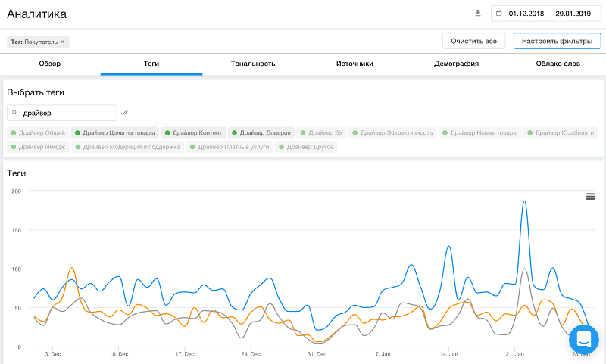
Task: Click the search magnifier icon
Action: click(x=15, y=113)
